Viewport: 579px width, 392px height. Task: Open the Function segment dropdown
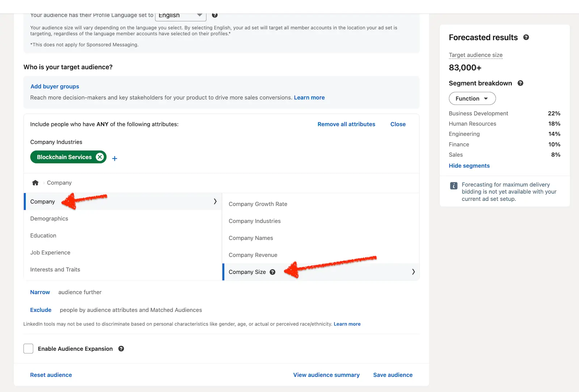click(x=472, y=98)
